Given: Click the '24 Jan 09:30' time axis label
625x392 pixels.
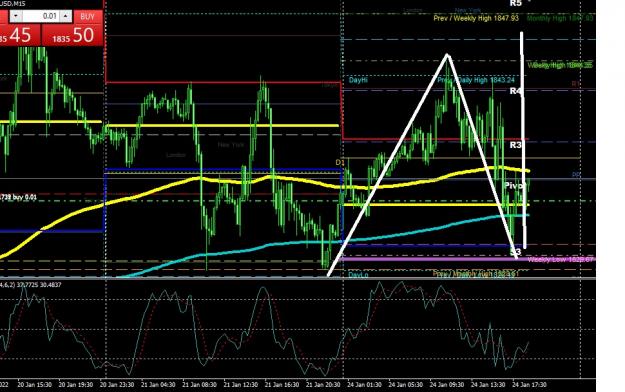Looking at the screenshot, I should point(446,385).
